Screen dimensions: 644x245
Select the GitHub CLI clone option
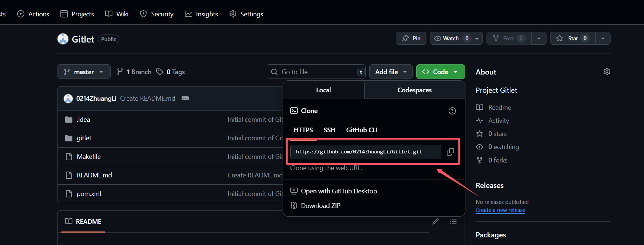coord(362,130)
